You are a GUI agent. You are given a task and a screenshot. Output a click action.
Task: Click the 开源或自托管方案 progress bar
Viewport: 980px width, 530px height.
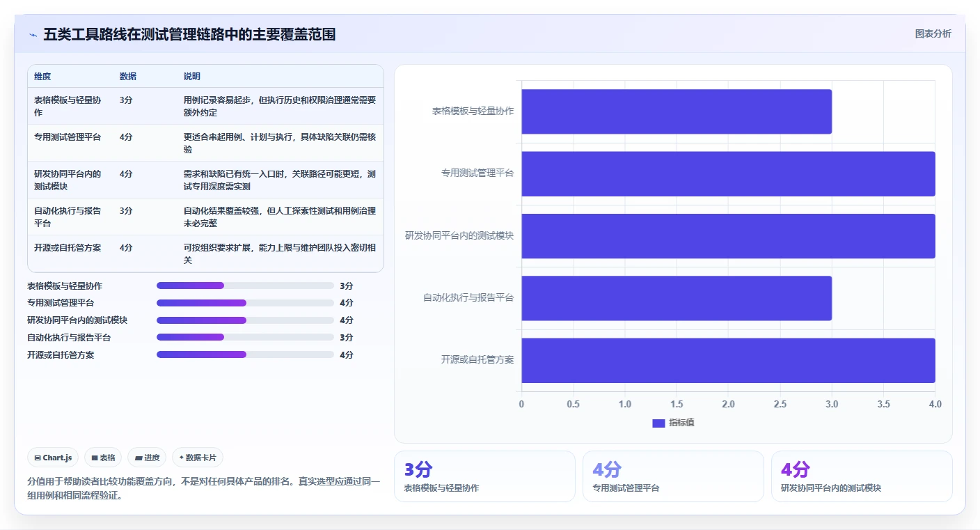[245, 354]
